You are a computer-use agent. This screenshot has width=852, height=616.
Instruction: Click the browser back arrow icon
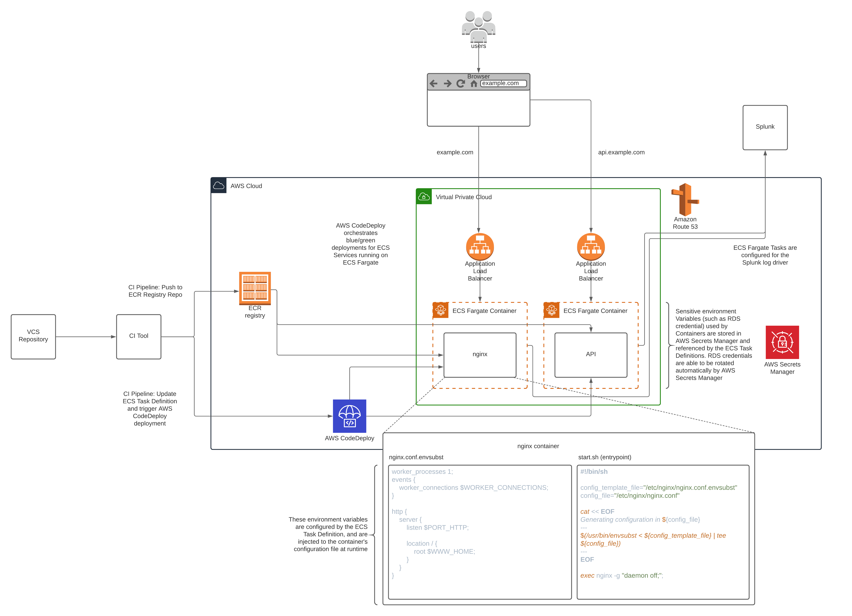pos(434,83)
